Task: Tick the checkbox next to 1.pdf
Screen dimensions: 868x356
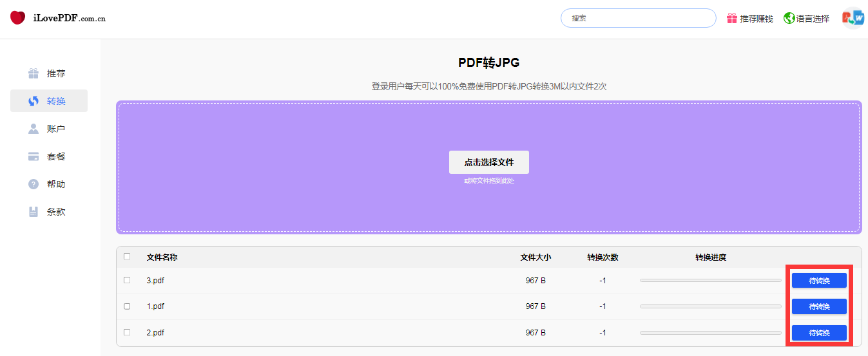Action: [127, 306]
